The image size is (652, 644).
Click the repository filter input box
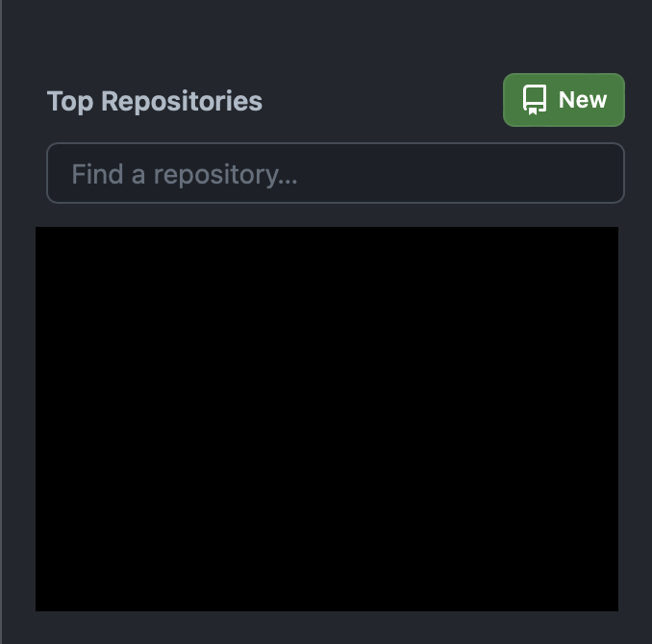[x=336, y=173]
